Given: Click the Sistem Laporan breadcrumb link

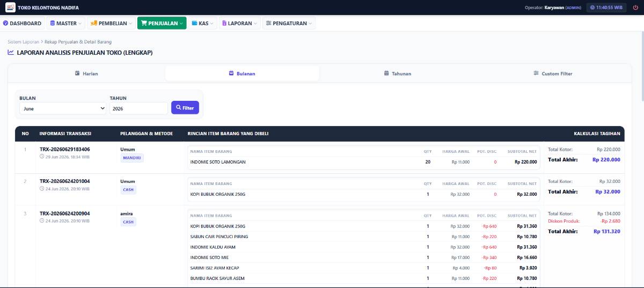Looking at the screenshot, I should point(23,41).
